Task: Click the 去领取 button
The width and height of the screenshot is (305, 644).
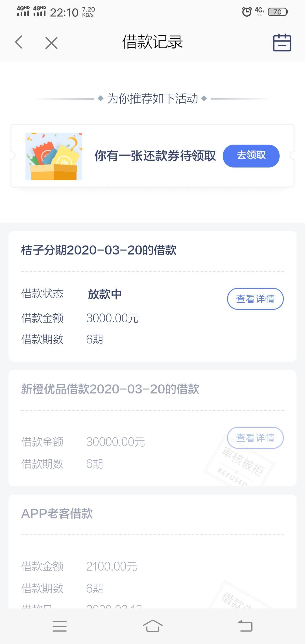Action: (251, 156)
